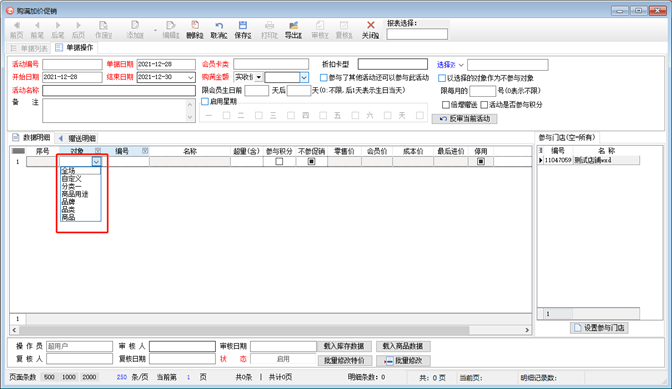The height and width of the screenshot is (389, 672).
Task: Open the 结束日期 date dropdown
Action: coord(190,78)
